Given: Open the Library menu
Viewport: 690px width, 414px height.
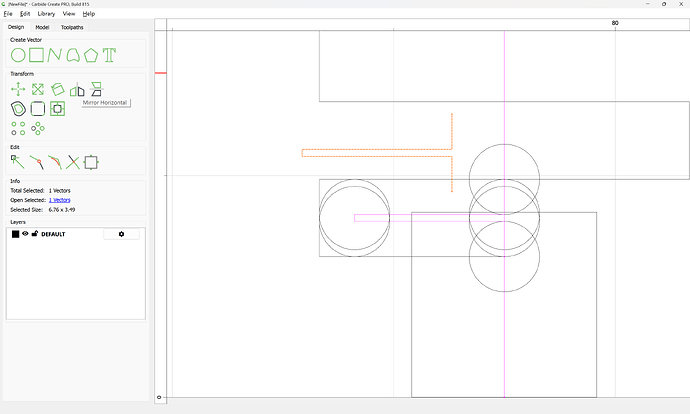Looking at the screenshot, I should [46, 14].
